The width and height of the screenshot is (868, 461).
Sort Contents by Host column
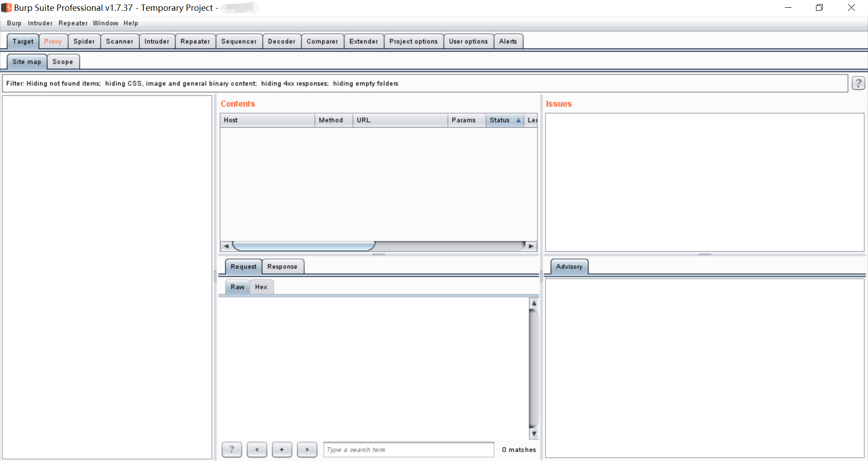point(267,120)
